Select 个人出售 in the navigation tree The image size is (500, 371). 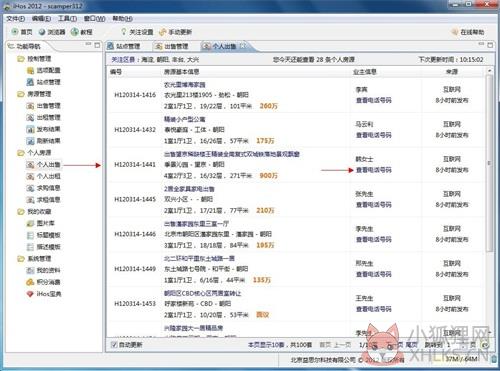click(x=44, y=165)
